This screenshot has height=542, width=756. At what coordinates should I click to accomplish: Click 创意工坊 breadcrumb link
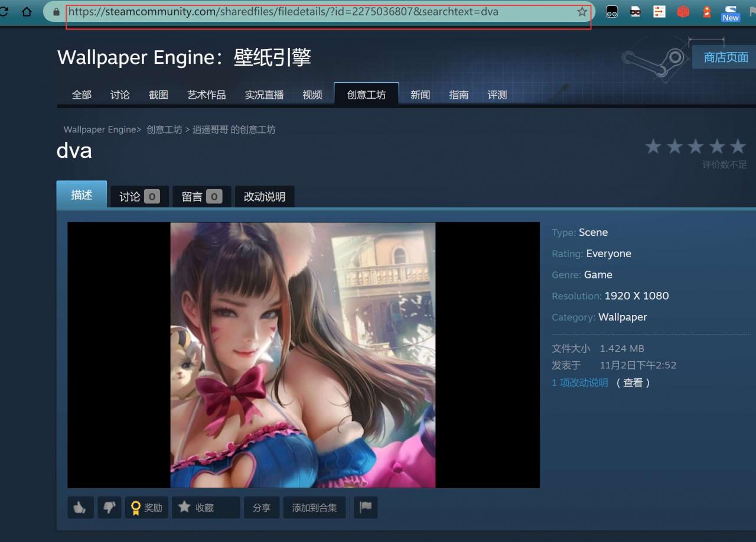(164, 129)
